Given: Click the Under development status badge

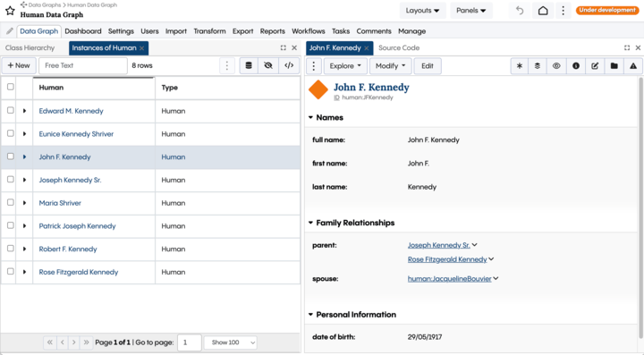Looking at the screenshot, I should (607, 10).
